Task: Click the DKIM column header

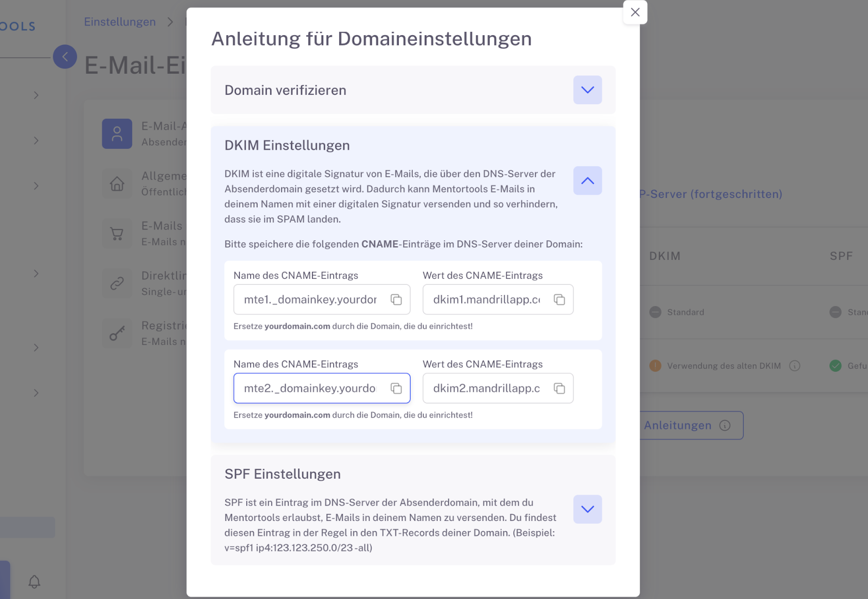Action: pos(665,256)
